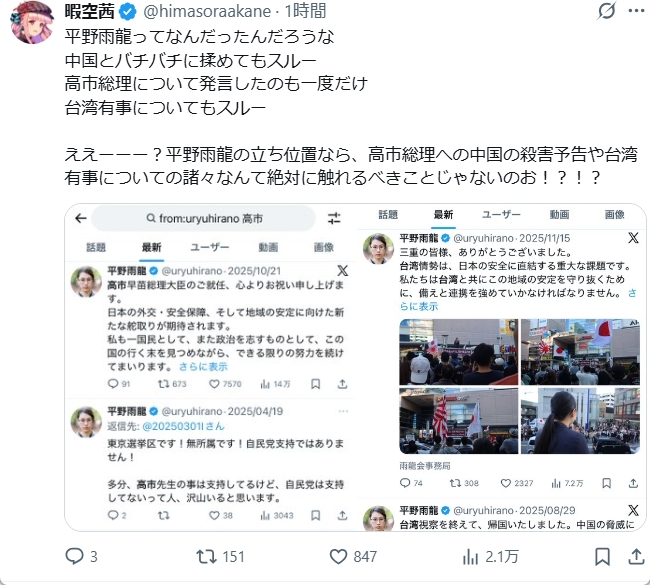The height and width of the screenshot is (585, 650).
Task: Reply to the main tweet by 暇空茜
Action: [82, 556]
